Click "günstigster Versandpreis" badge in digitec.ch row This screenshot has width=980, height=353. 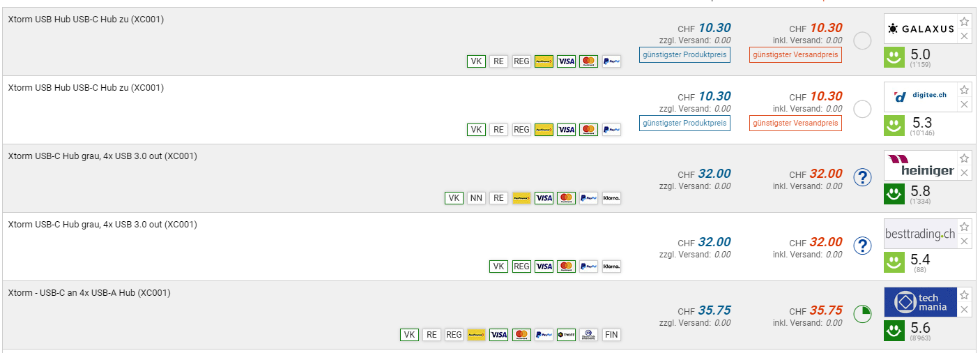pyautogui.click(x=795, y=123)
